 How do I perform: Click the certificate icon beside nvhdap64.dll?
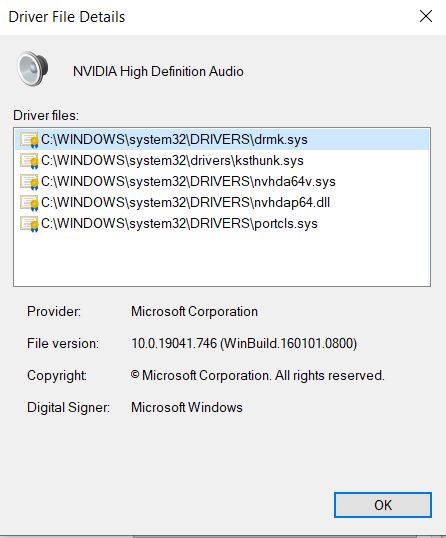click(29, 202)
